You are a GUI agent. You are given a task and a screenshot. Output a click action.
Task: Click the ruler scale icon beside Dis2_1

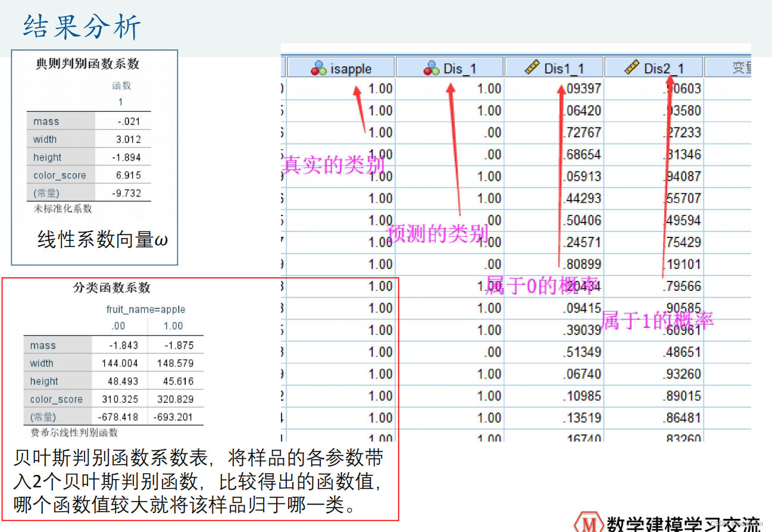click(x=632, y=68)
